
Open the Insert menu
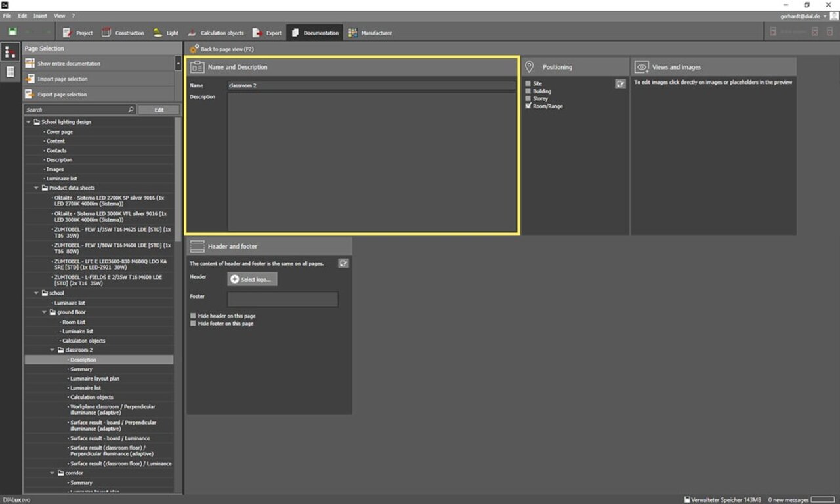pos(40,16)
